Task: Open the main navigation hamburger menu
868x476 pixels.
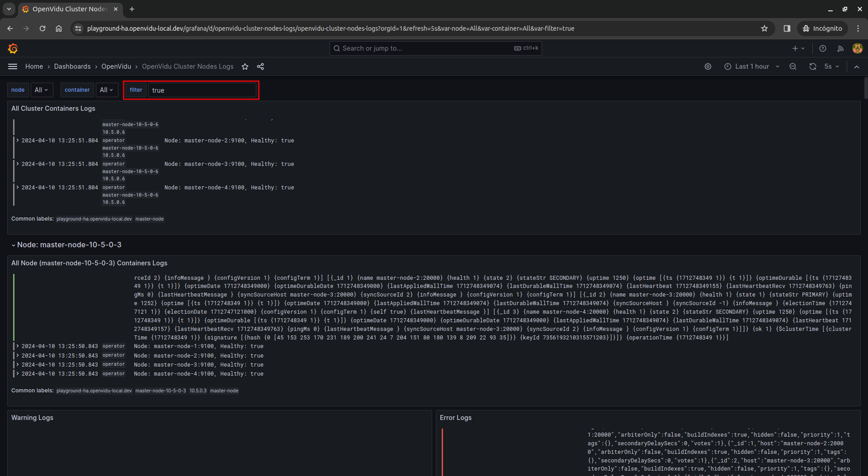Action: [x=12, y=66]
